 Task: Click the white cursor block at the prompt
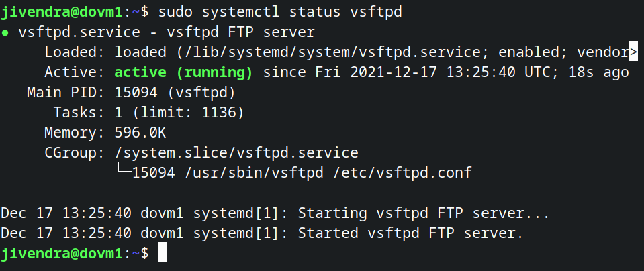(x=162, y=254)
